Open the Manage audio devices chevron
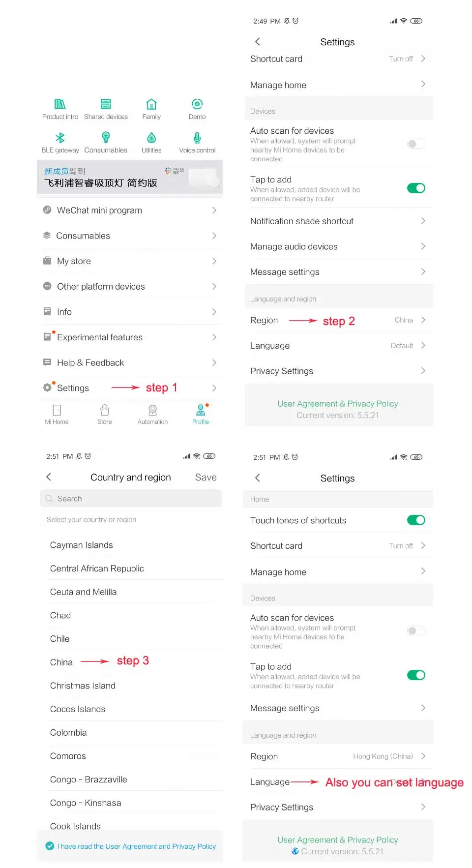The height and width of the screenshot is (868, 472). pyautogui.click(x=423, y=246)
